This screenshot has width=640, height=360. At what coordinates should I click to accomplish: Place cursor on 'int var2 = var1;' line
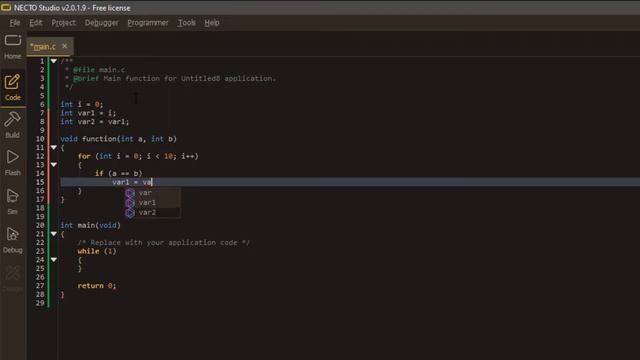pos(95,122)
